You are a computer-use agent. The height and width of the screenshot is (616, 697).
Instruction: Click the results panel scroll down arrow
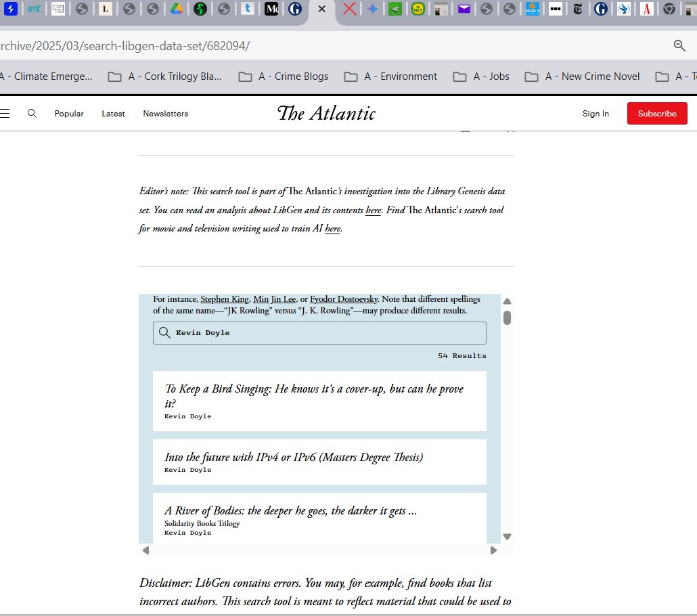507,537
